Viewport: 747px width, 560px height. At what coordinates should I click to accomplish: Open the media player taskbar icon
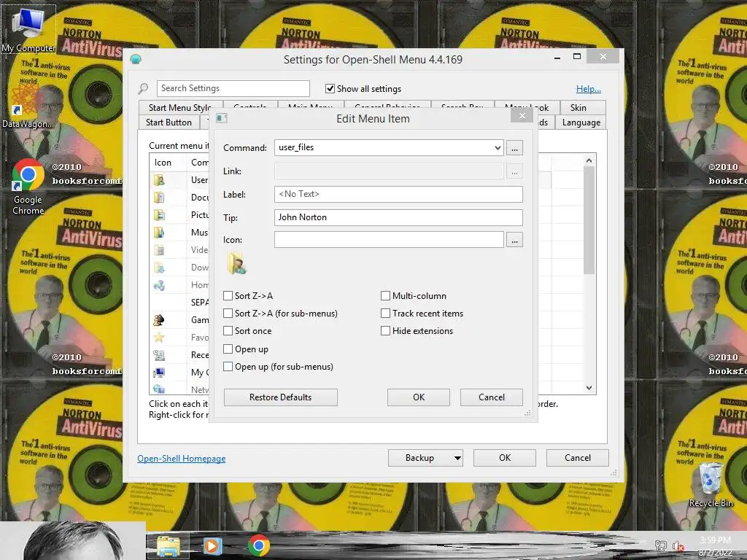click(213, 545)
